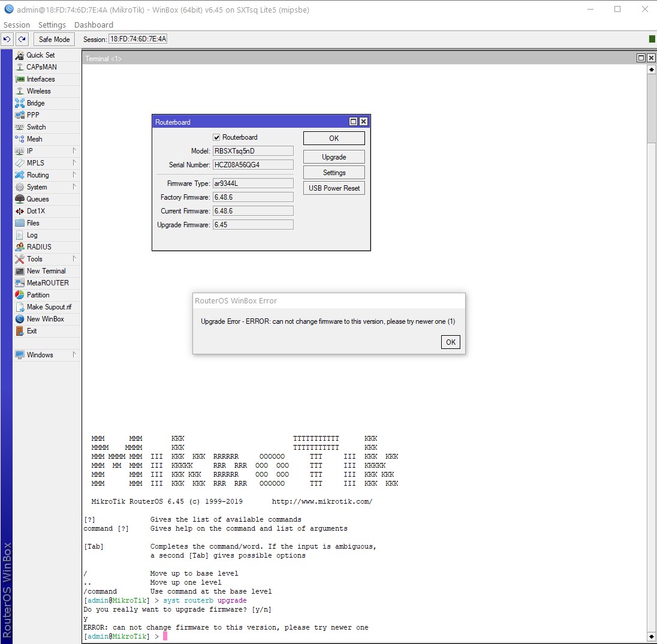
Task: Open the Bridge section icon
Action: pos(20,103)
